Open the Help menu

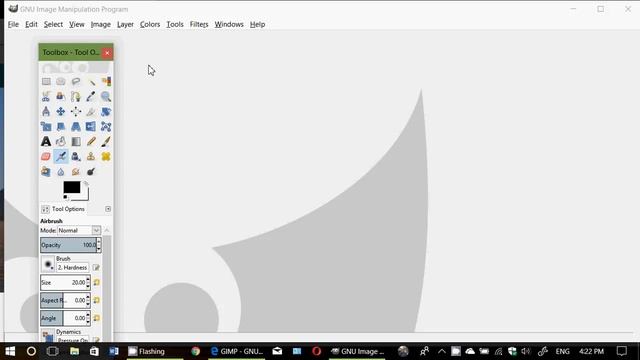coord(257,24)
